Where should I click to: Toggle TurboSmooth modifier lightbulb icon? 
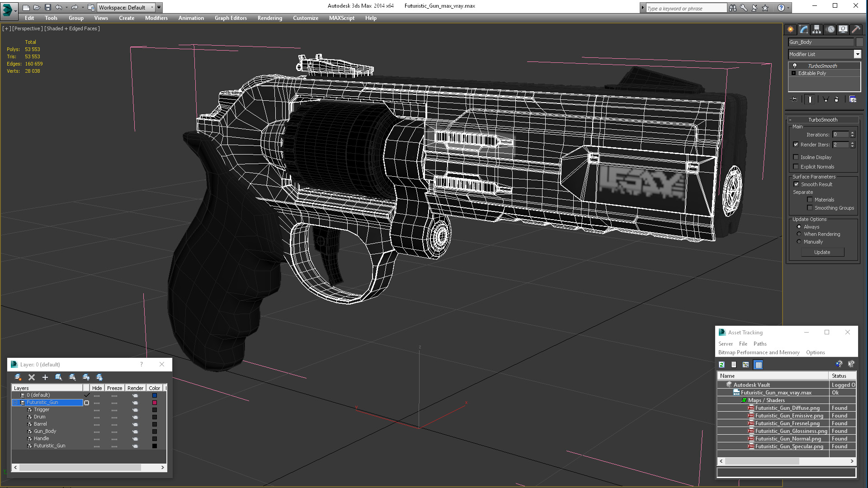(x=794, y=66)
